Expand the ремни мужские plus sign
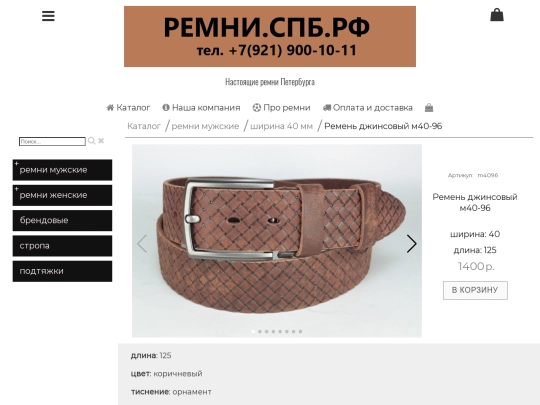540x405 pixels. [x=16, y=164]
